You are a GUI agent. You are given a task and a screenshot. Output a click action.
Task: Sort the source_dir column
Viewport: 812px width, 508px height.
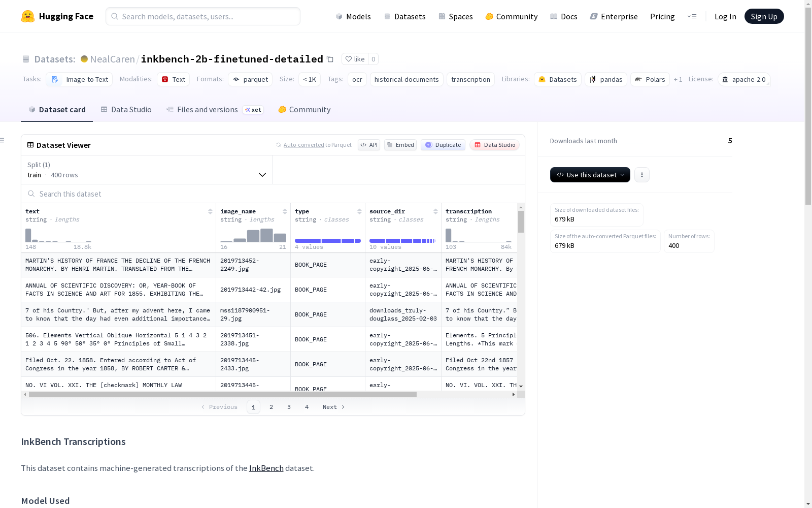[435, 211]
